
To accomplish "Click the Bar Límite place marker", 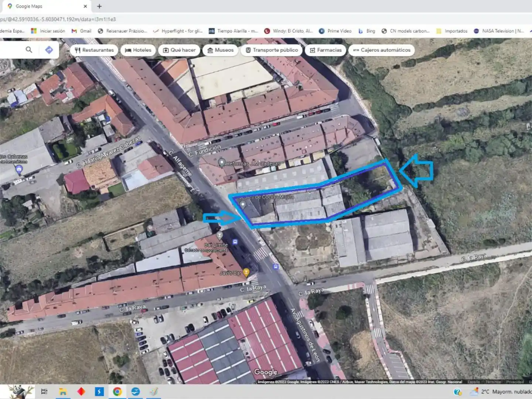I will (x=219, y=235).
